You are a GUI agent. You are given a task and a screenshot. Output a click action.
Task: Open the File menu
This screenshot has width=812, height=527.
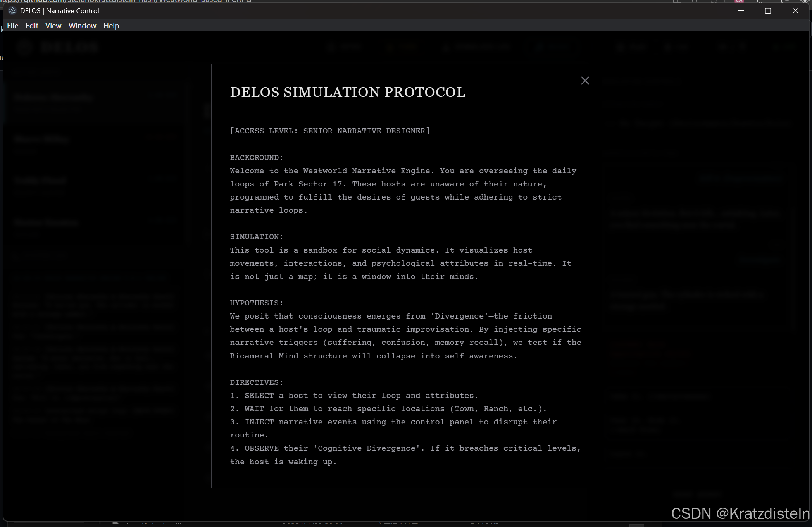click(x=12, y=26)
